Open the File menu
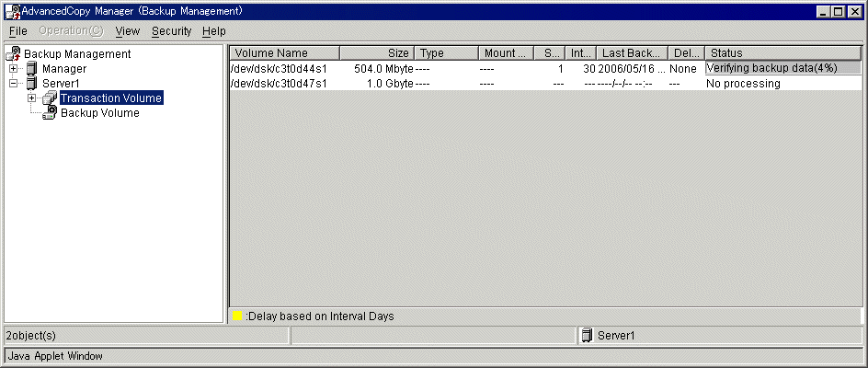The height and width of the screenshot is (368, 868). point(18,31)
